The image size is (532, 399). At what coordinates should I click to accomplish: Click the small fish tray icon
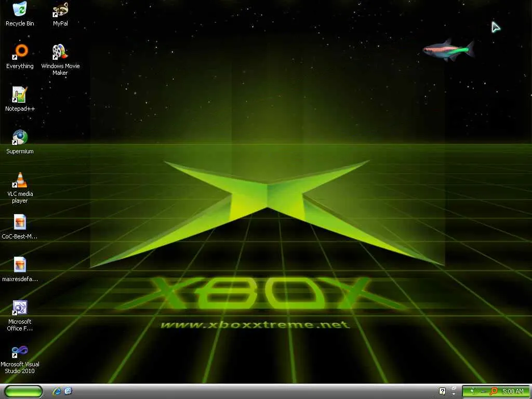click(483, 392)
